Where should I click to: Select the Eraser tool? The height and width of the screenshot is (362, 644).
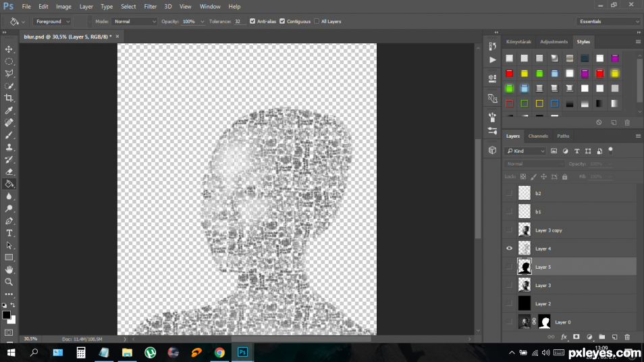pyautogui.click(x=9, y=172)
